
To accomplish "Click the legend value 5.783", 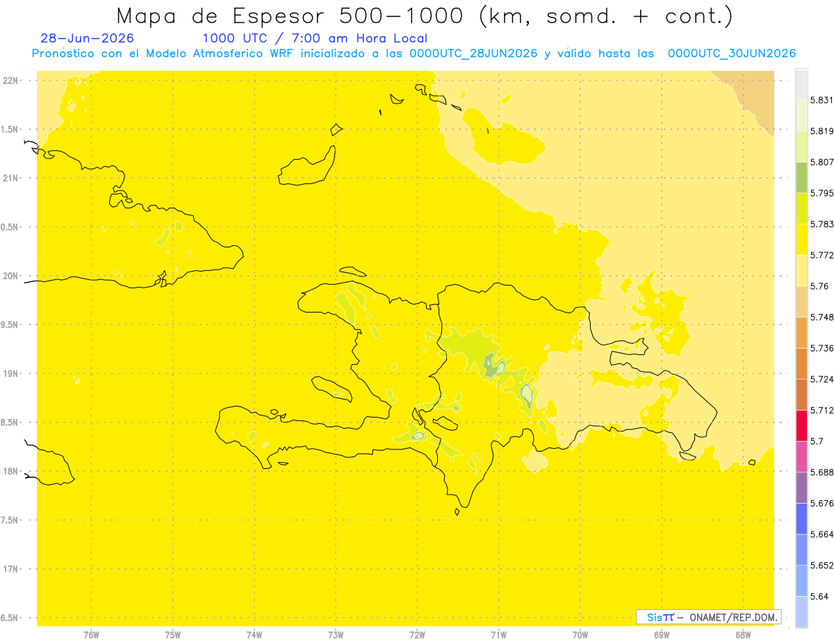I will (822, 224).
